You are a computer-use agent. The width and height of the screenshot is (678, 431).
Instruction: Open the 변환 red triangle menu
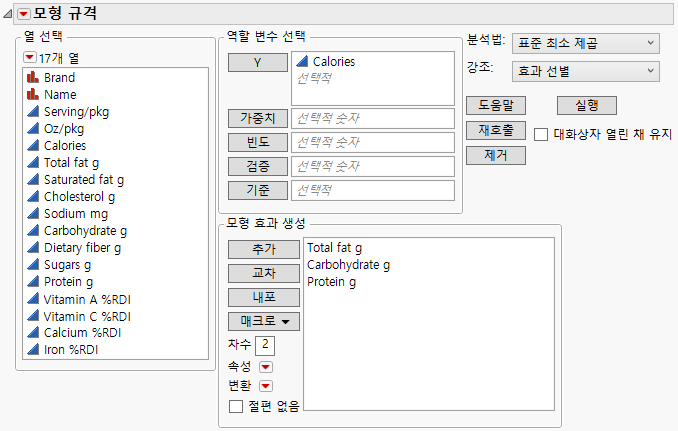tap(266, 386)
